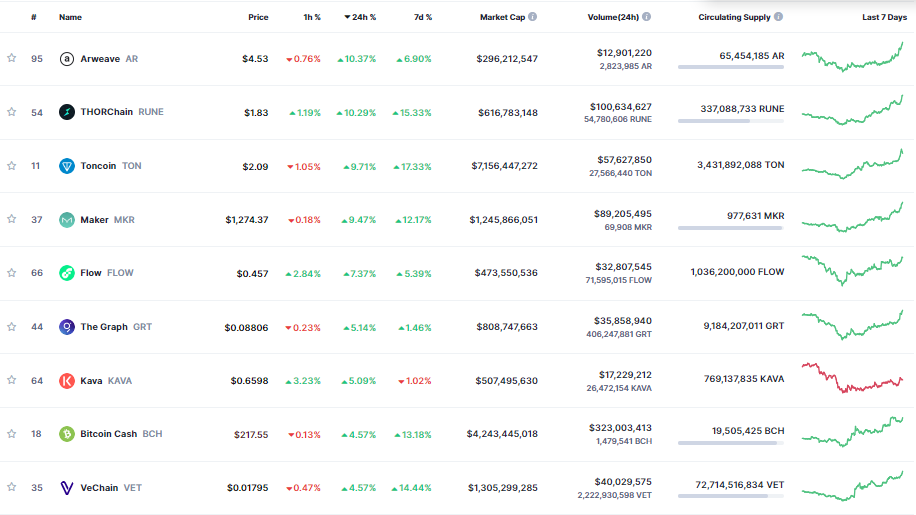Click the Market Cap info icon
Screen dimensions: 916x515
click(x=532, y=17)
